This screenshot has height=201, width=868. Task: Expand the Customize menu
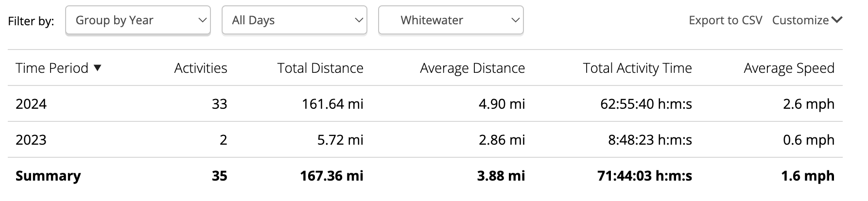coord(807,20)
